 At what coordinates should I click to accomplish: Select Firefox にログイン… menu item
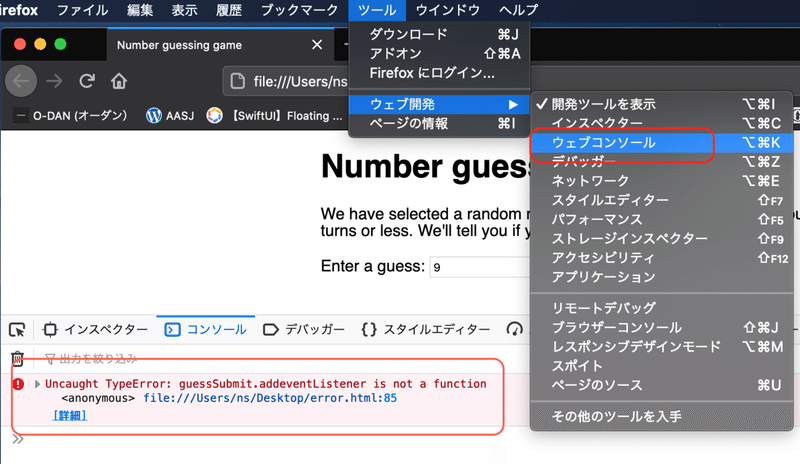coord(439,73)
